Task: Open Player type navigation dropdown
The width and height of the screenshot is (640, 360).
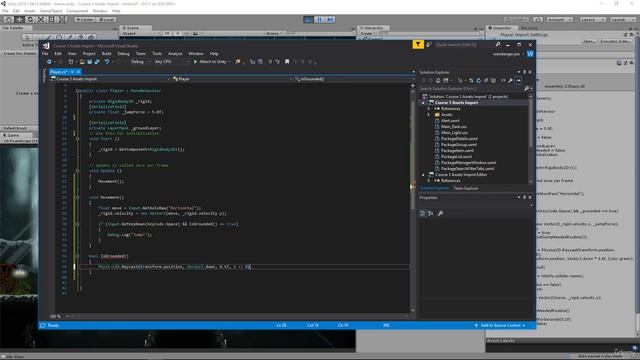Action: [x=232, y=79]
